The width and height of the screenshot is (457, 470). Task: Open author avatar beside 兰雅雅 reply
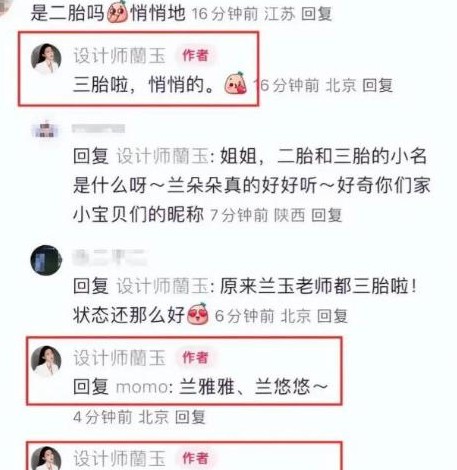click(x=46, y=361)
